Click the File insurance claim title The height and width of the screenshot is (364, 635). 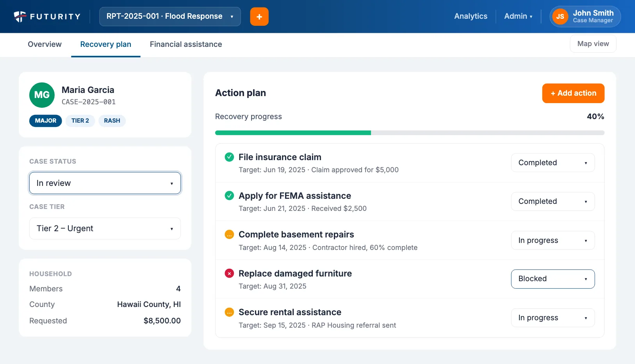tap(280, 157)
